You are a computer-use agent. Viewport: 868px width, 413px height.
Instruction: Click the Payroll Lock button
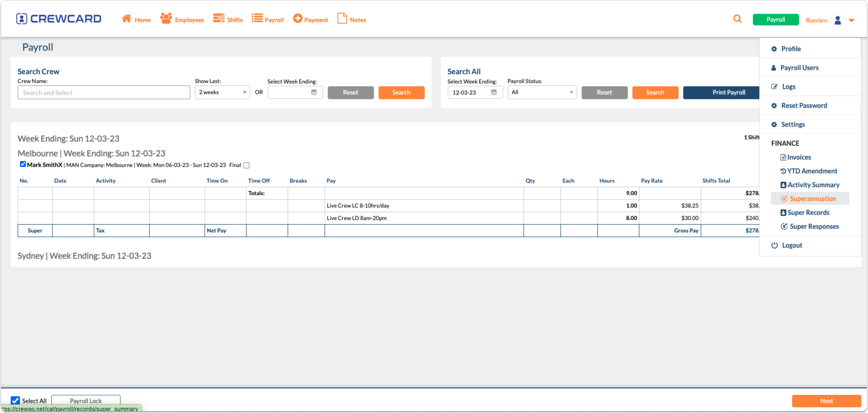point(85,401)
